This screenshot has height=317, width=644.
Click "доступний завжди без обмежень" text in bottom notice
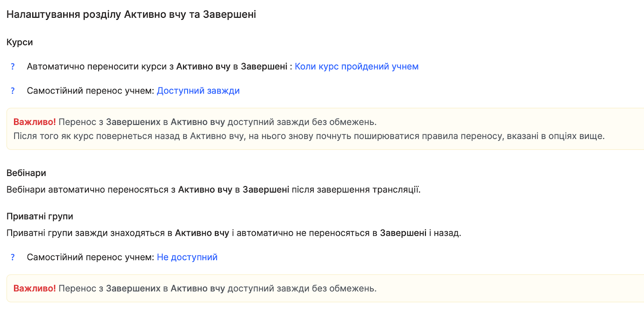pos(302,288)
